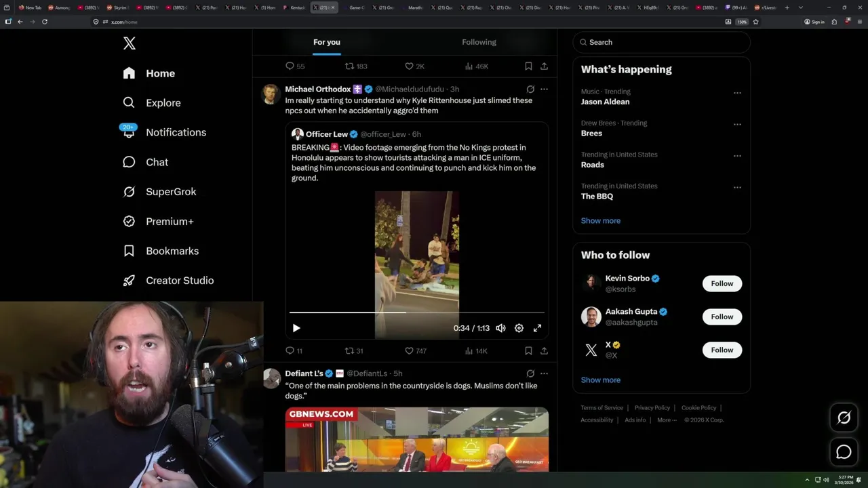
Task: Open The BBQ trending topic
Action: [x=597, y=197]
